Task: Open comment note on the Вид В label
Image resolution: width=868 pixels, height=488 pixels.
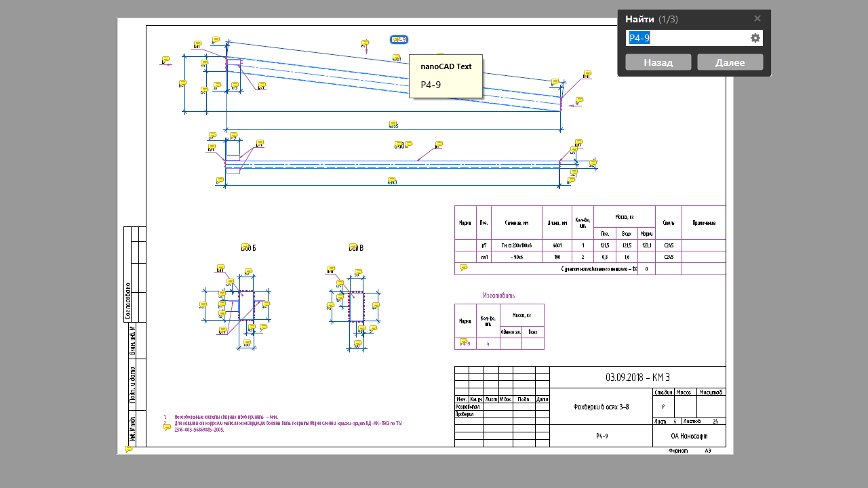Action: 353,247
